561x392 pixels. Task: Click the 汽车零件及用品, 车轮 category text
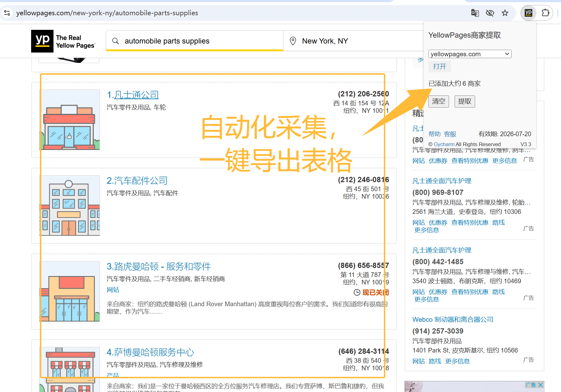[x=136, y=107]
